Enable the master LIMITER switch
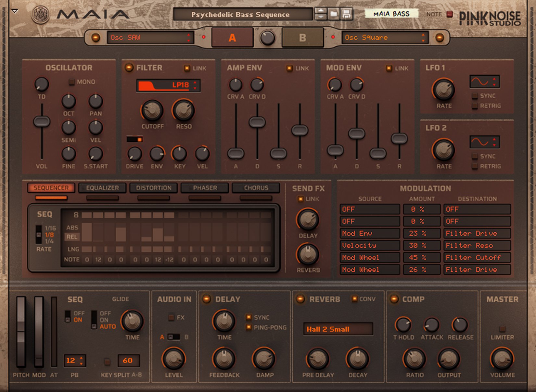Image resolution: width=536 pixels, height=392 pixels. [x=502, y=329]
